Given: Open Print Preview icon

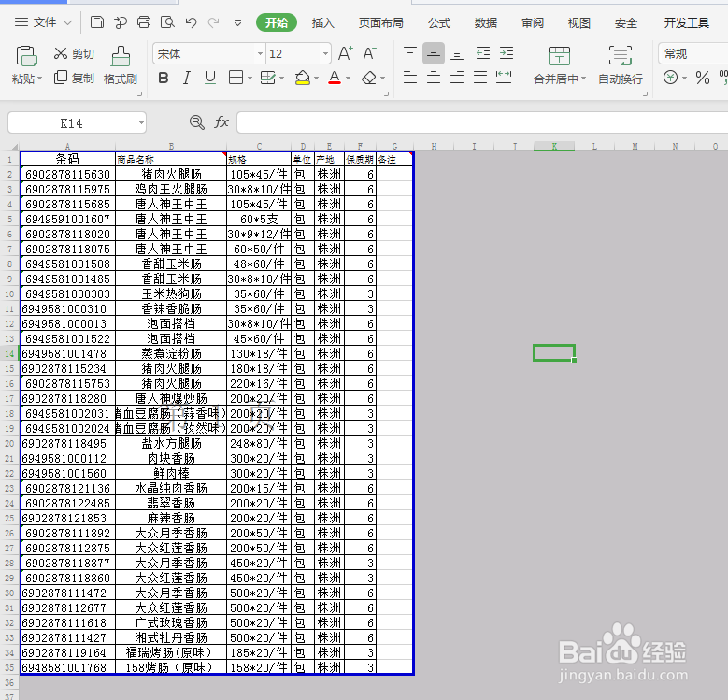Looking at the screenshot, I should click(167, 21).
